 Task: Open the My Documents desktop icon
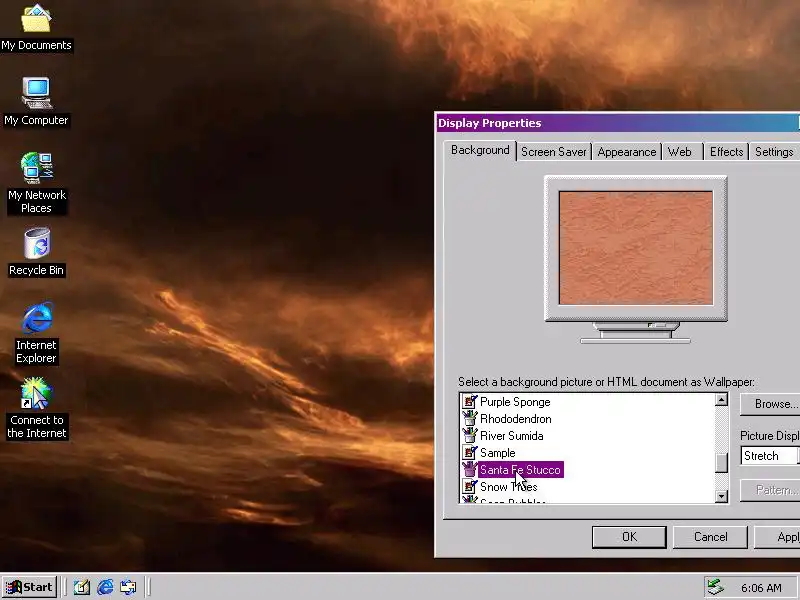point(36,28)
